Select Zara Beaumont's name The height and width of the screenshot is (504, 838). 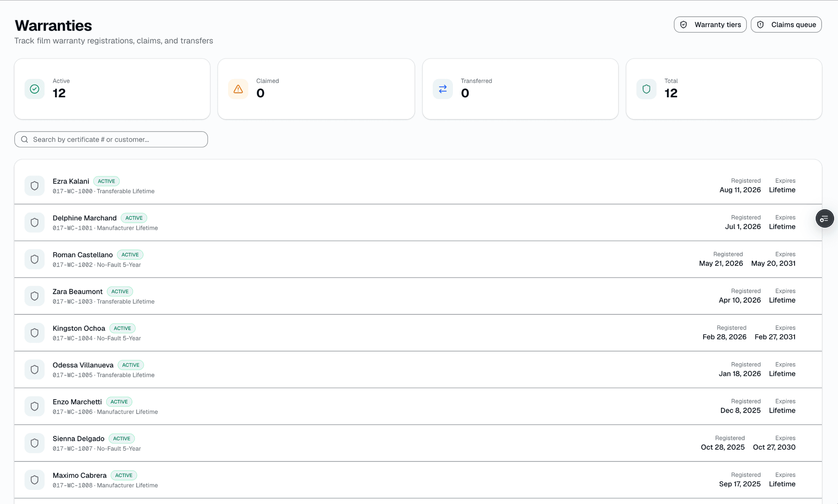(78, 291)
